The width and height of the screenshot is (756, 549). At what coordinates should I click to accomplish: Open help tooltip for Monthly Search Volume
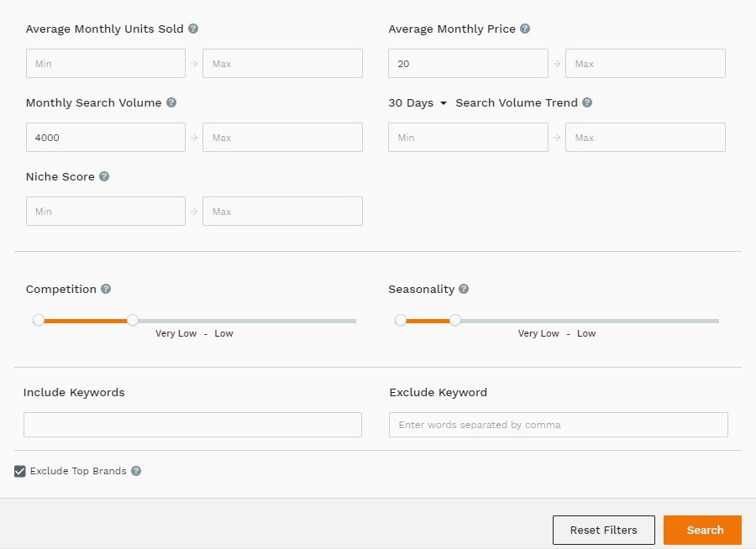[x=171, y=102]
